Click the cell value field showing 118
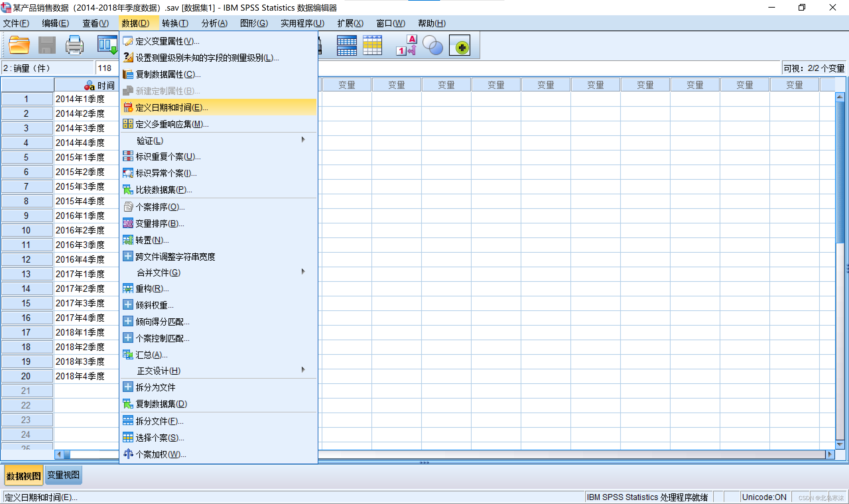 coord(107,68)
